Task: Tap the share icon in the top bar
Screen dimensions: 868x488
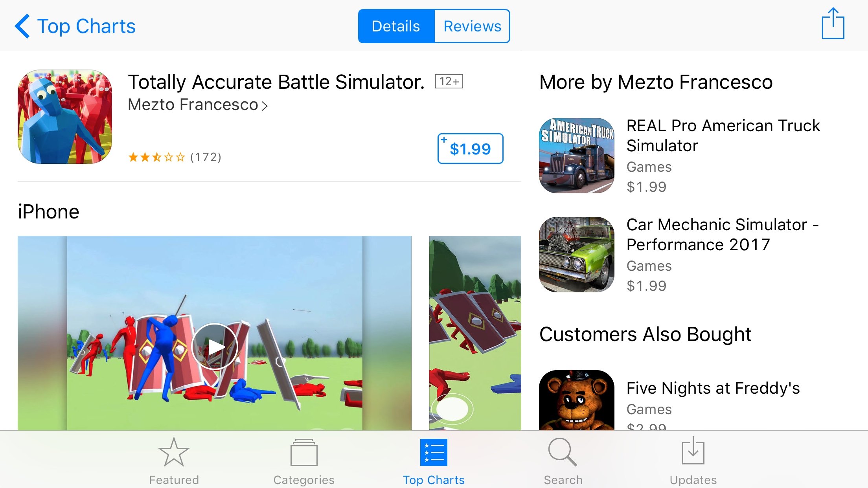Action: coord(833,24)
